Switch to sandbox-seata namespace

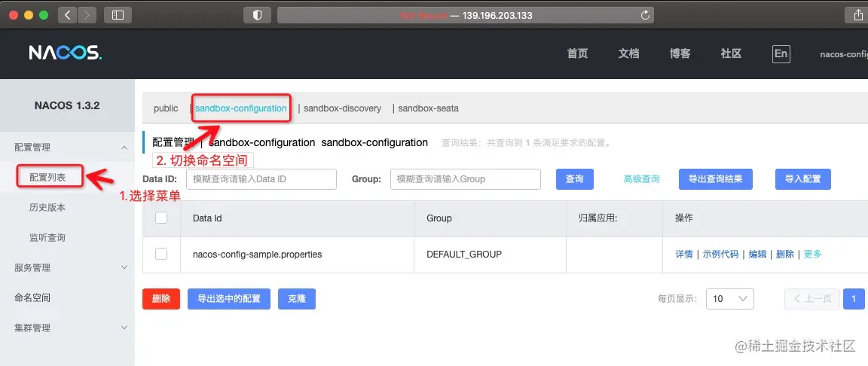429,108
